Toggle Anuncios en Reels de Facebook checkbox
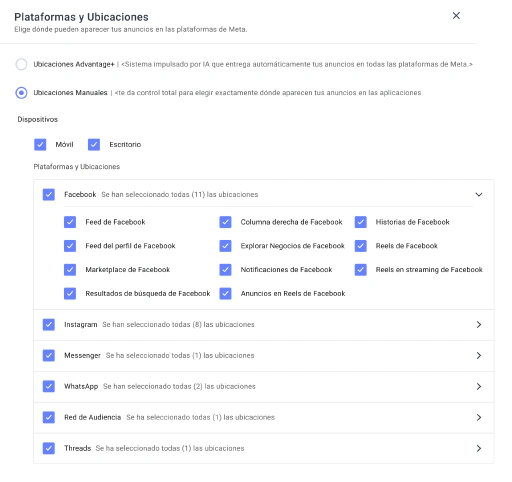Viewport: 512px width, 482px height. point(225,294)
